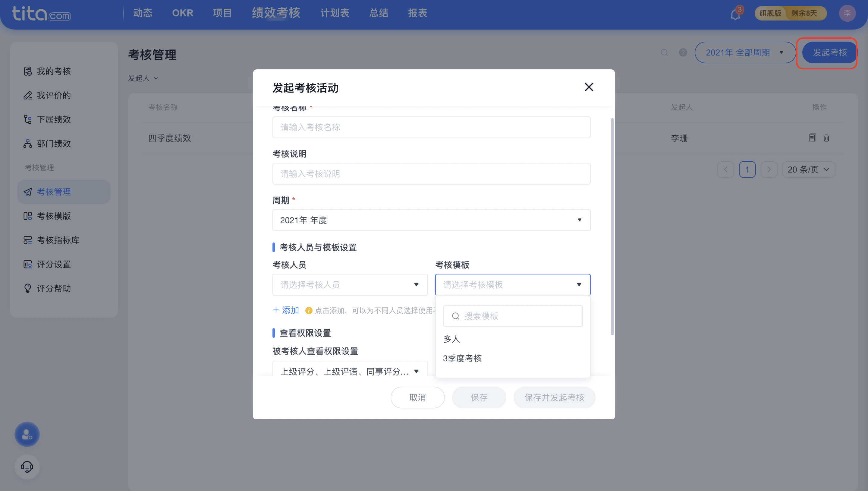Select template option 3季度考核
Image resolution: width=868 pixels, height=491 pixels.
click(512, 358)
